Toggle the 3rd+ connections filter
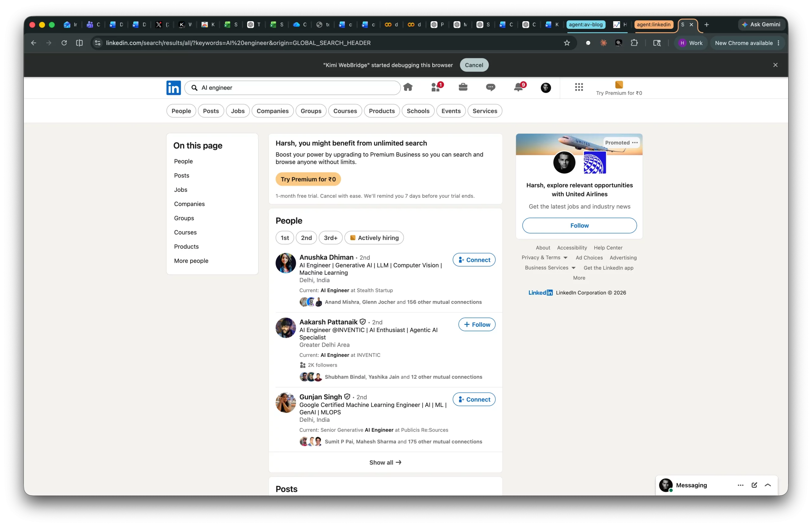 pyautogui.click(x=330, y=238)
